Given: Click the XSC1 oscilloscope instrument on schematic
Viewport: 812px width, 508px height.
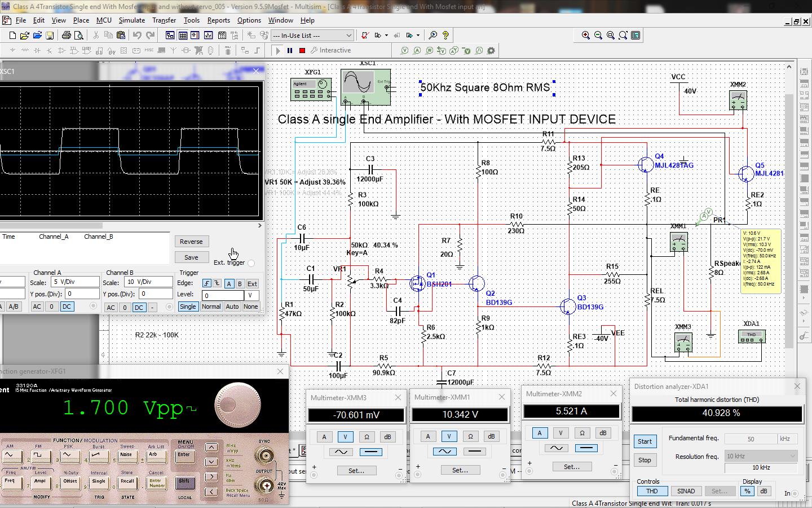Looking at the screenshot, I should tap(365, 87).
